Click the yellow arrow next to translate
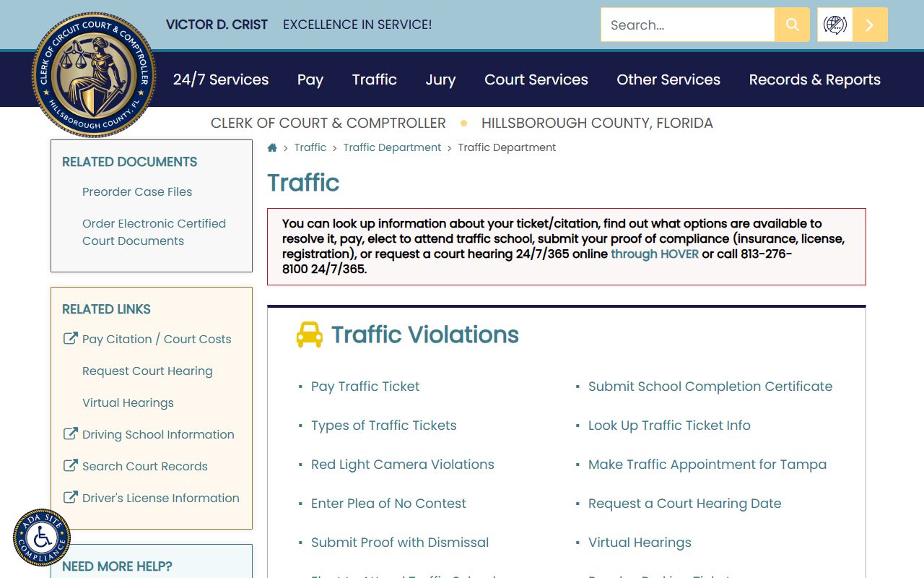 tap(870, 25)
